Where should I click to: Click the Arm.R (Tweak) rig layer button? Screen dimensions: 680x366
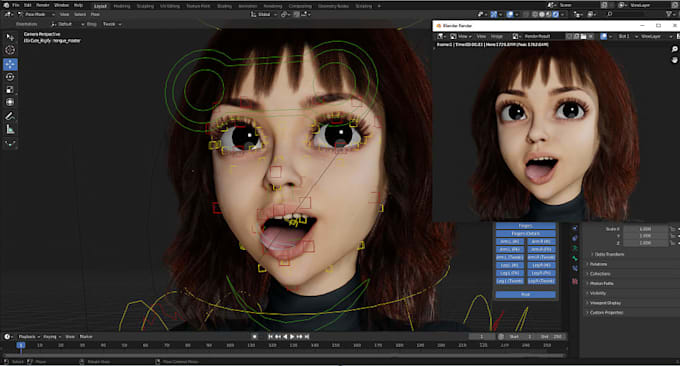[541, 257]
